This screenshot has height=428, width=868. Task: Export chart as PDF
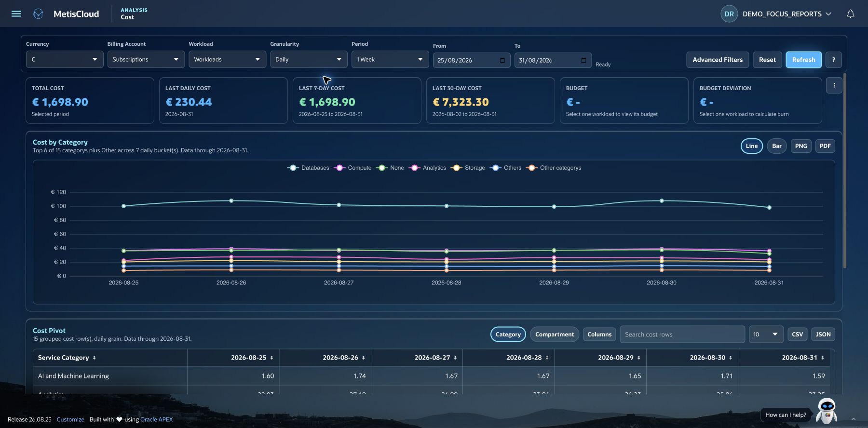coord(825,146)
